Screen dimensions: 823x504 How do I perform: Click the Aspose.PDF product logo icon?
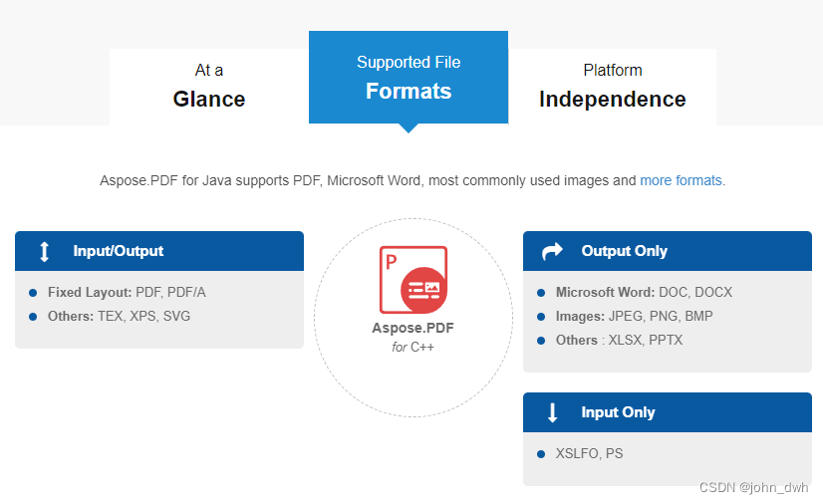tap(413, 280)
